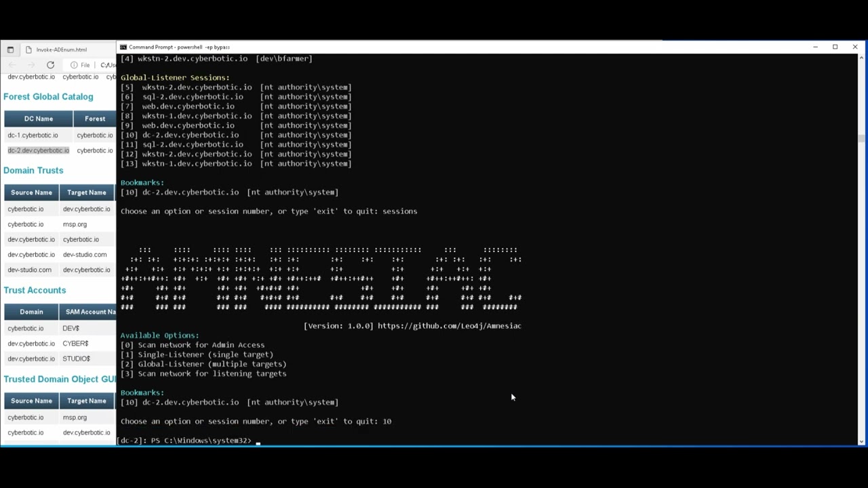Select STUDIO$ account cell
The height and width of the screenshot is (488, 868).
pos(76,359)
